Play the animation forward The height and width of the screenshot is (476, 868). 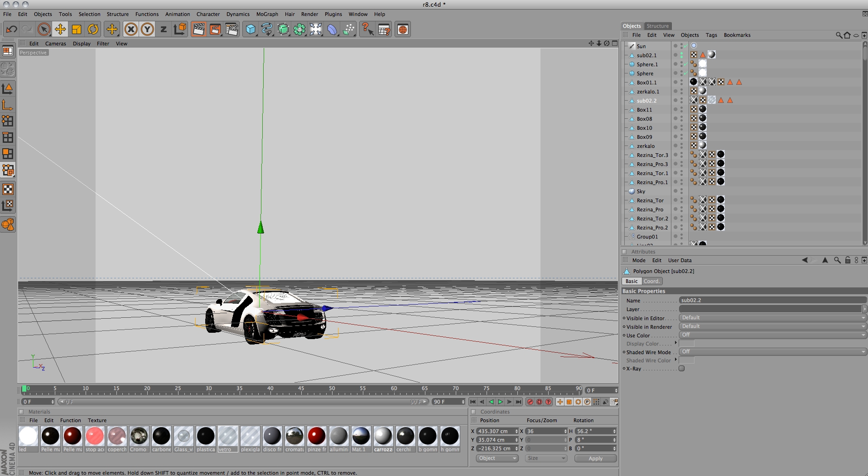[500, 402]
